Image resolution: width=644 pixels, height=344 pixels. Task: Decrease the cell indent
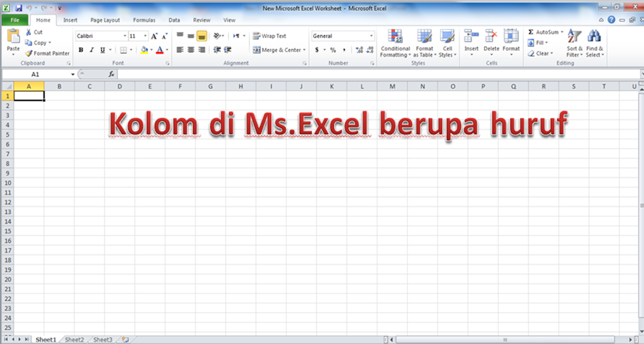[x=217, y=50]
